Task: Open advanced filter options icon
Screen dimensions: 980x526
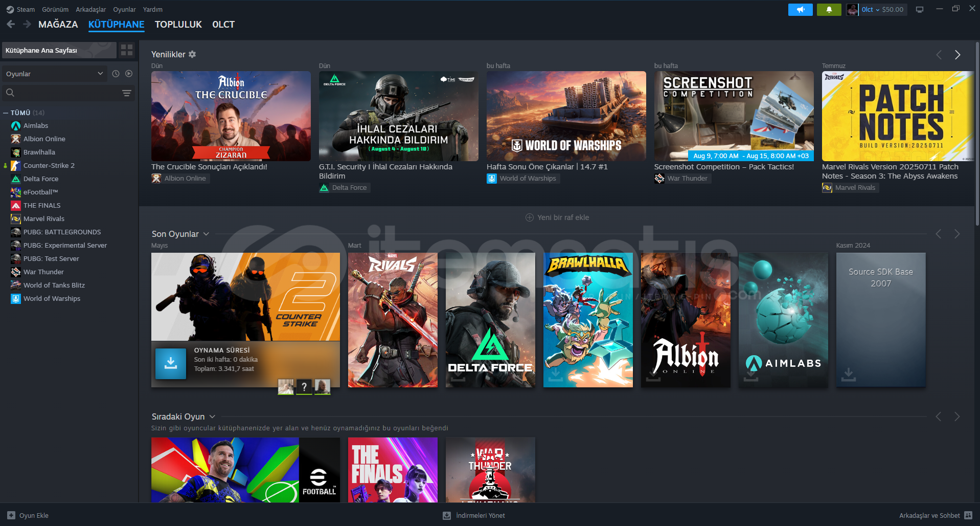Action: [x=127, y=93]
